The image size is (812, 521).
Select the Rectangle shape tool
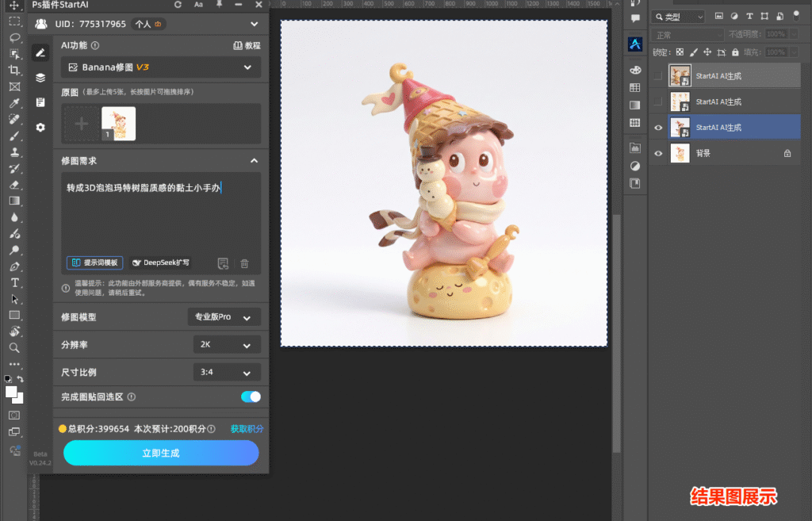pyautogui.click(x=14, y=316)
